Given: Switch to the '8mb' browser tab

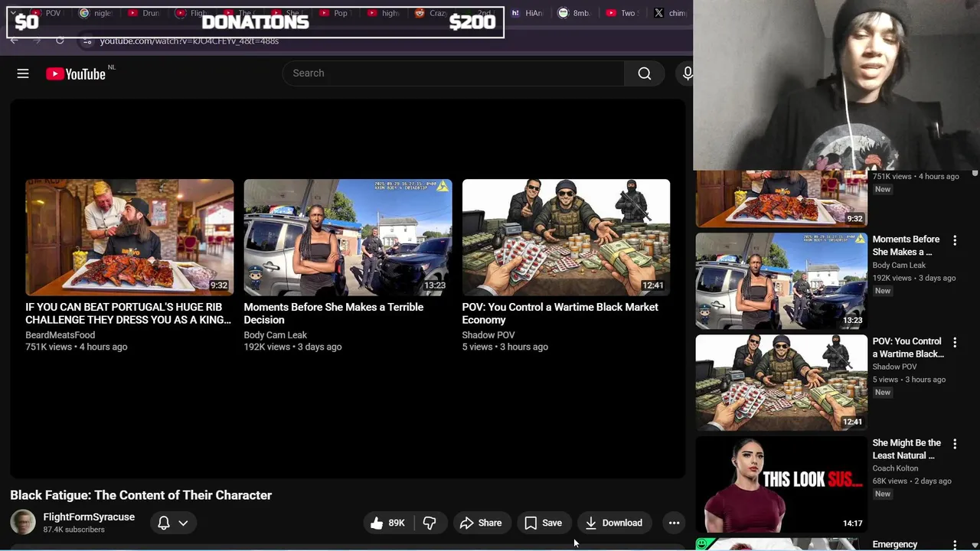Looking at the screenshot, I should coord(574,13).
